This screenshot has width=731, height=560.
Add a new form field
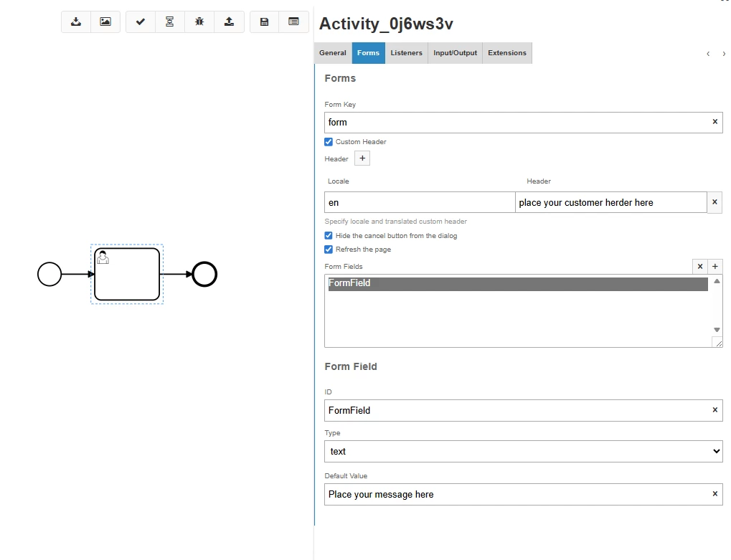click(x=715, y=267)
